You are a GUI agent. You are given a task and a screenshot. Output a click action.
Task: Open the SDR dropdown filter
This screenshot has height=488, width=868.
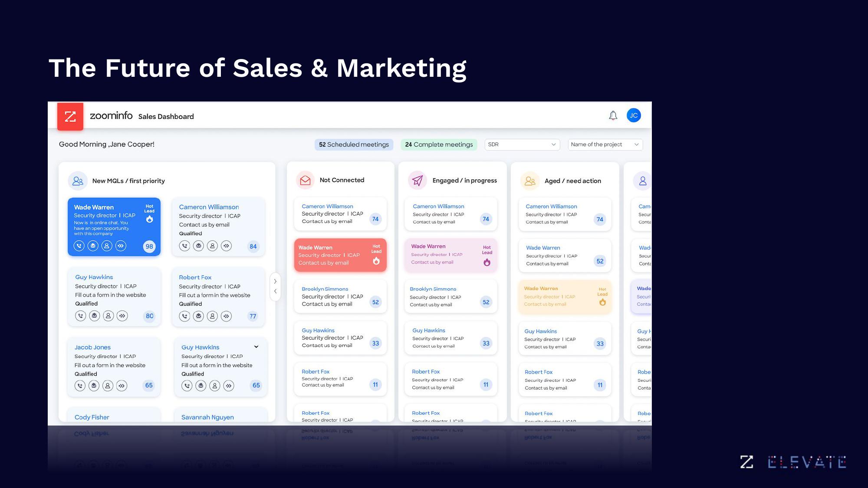(520, 144)
